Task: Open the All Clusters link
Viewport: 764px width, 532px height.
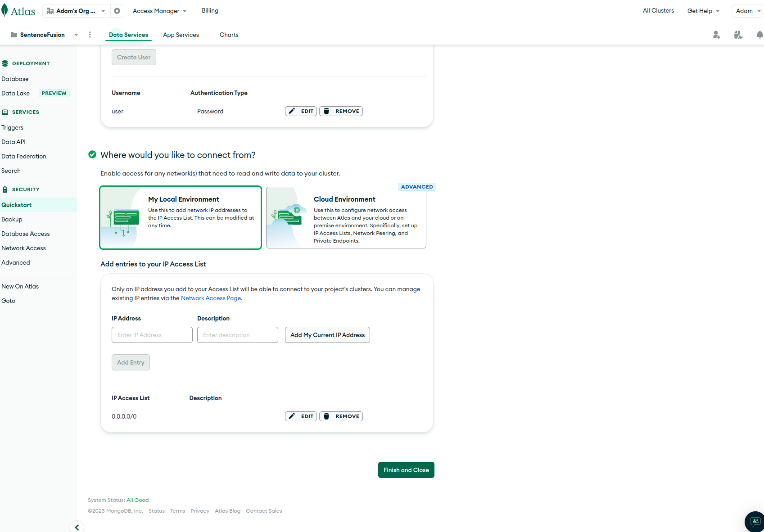Action: tap(658, 10)
